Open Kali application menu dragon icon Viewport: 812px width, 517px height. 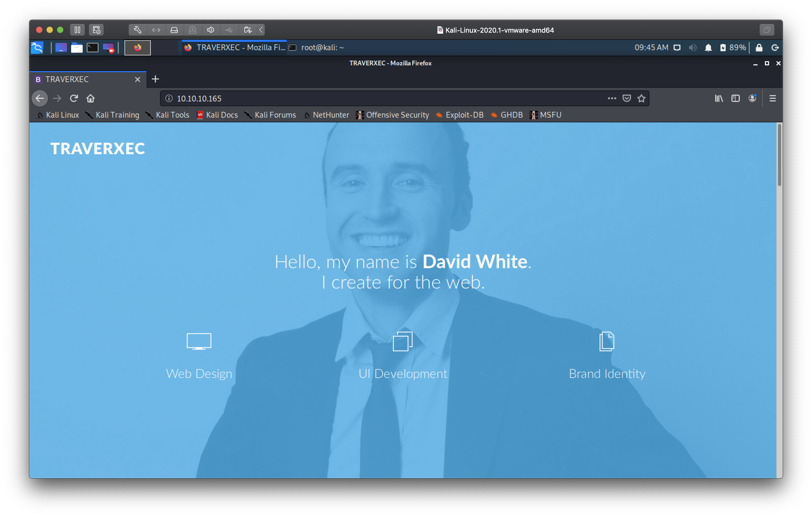click(37, 48)
